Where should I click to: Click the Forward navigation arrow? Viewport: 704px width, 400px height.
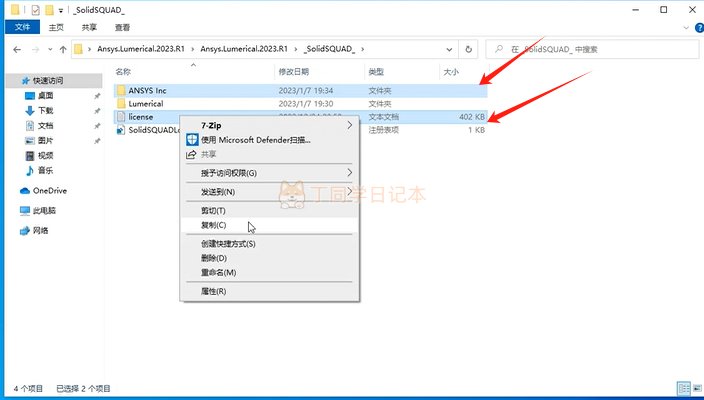[x=35, y=49]
